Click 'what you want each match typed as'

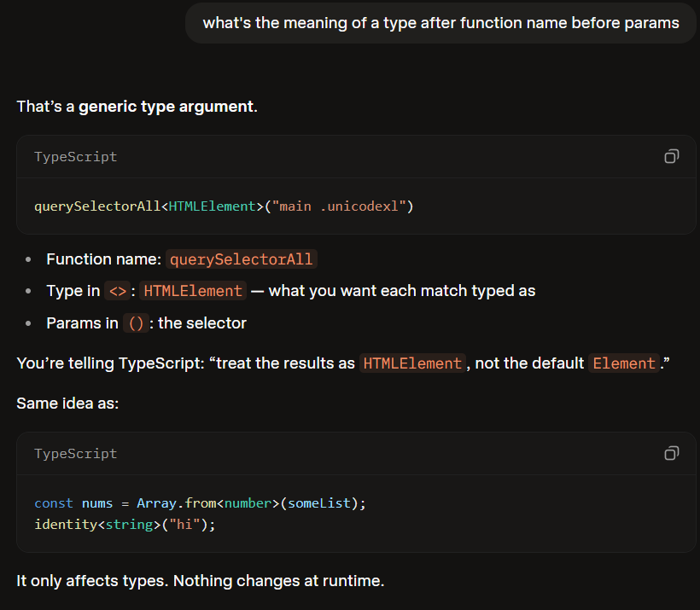coord(402,291)
